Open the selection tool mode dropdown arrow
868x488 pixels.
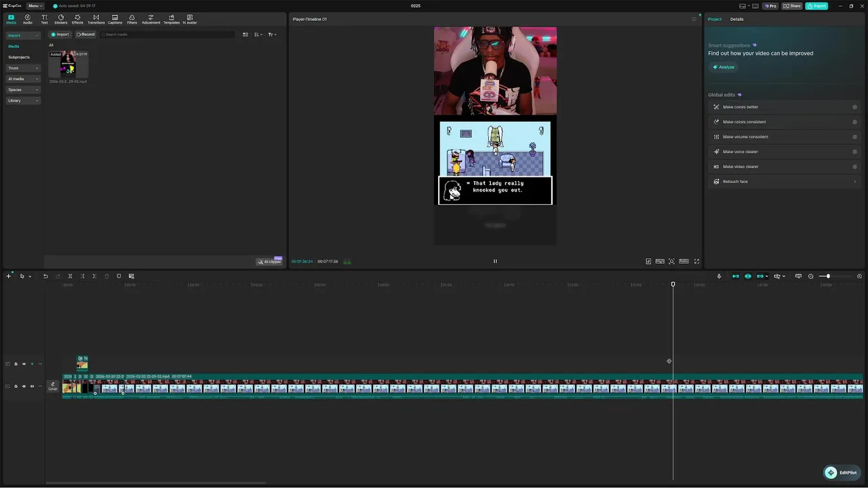[30, 277]
